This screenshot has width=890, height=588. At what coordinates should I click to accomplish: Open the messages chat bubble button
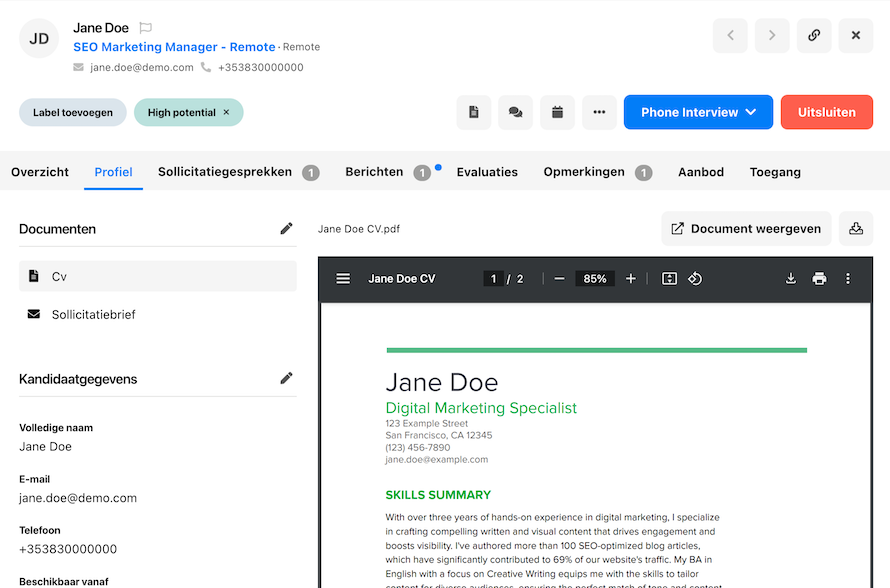pos(515,112)
